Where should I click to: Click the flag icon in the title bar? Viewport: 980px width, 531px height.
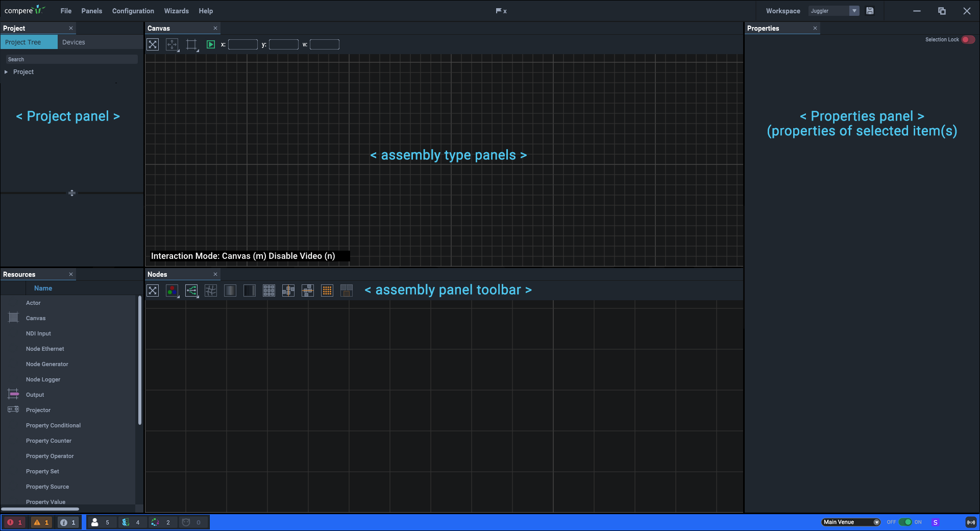pos(499,11)
